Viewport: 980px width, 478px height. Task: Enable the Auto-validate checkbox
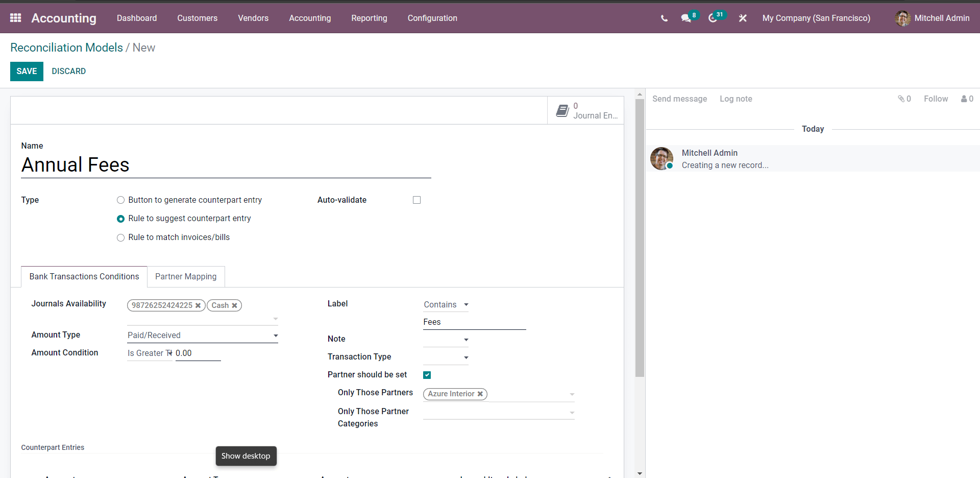[x=416, y=200]
